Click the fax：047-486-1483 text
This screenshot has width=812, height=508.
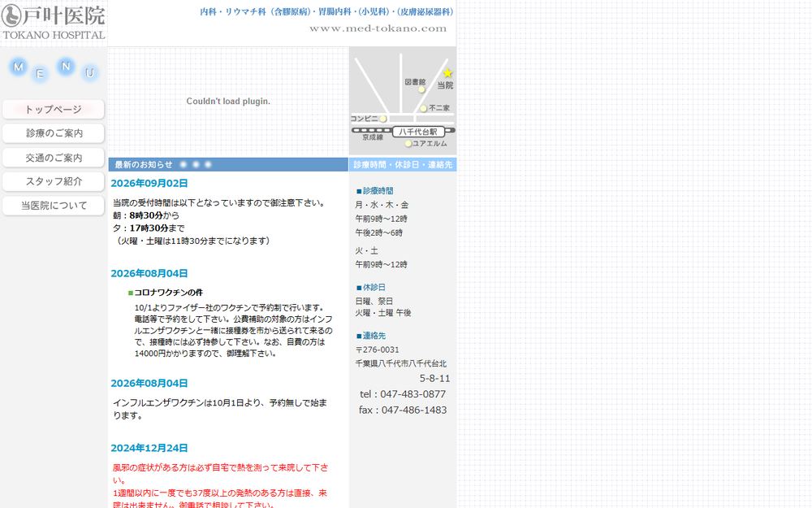[403, 410]
